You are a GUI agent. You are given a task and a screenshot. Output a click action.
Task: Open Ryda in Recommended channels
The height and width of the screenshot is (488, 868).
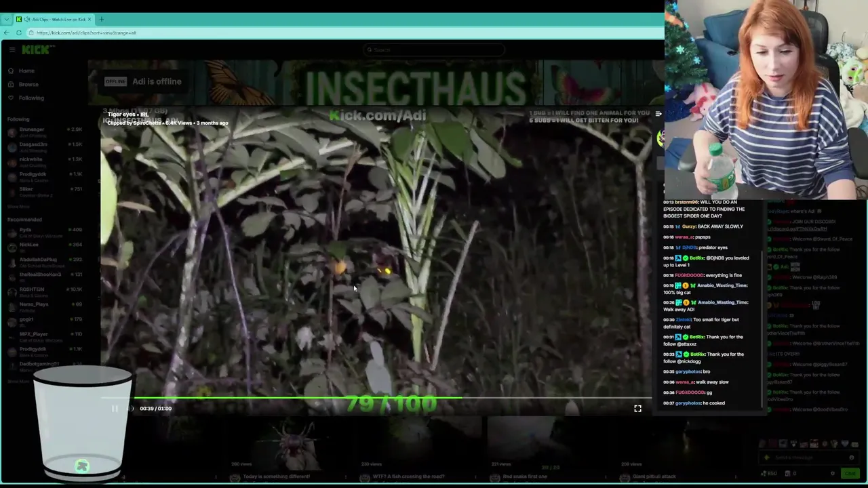pos(44,232)
